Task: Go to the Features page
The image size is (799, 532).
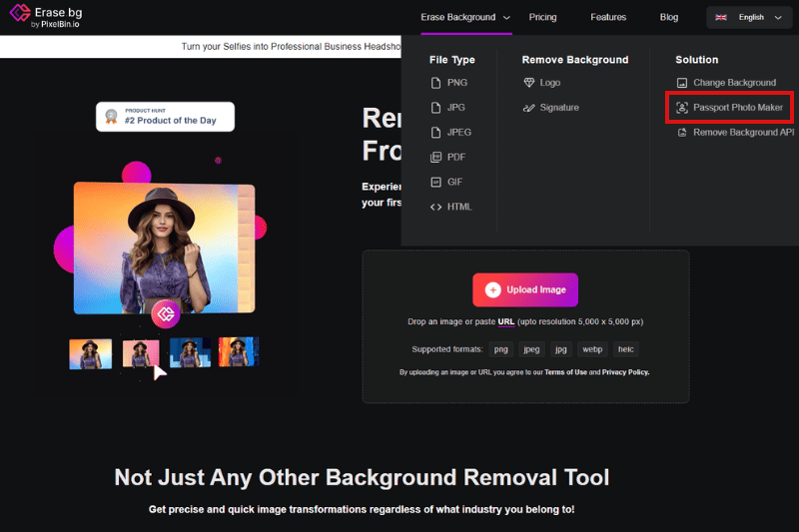Action: click(608, 17)
